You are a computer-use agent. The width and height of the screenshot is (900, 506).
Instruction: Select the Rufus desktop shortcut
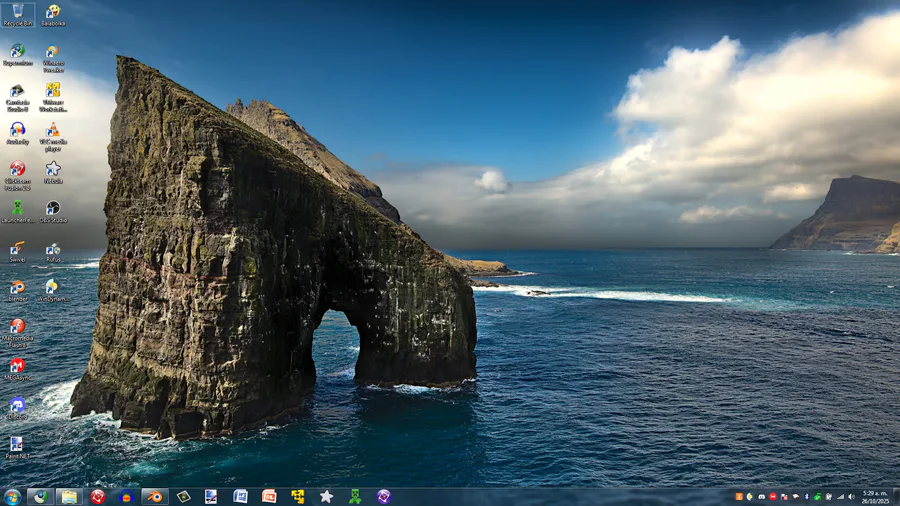click(53, 251)
